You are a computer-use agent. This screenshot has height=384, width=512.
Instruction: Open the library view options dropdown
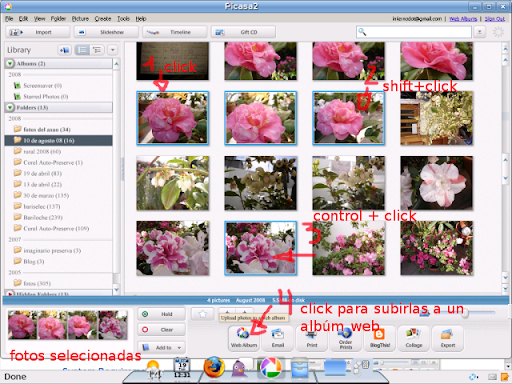click(112, 50)
